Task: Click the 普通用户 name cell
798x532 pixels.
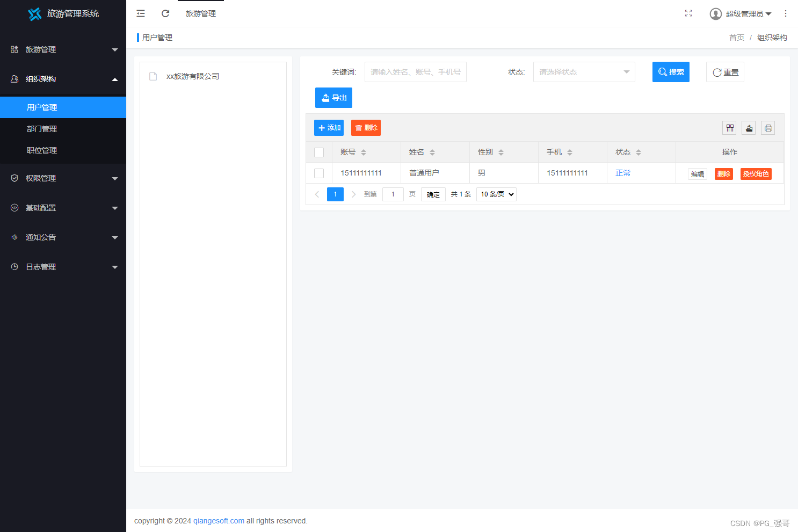Action: pos(424,173)
